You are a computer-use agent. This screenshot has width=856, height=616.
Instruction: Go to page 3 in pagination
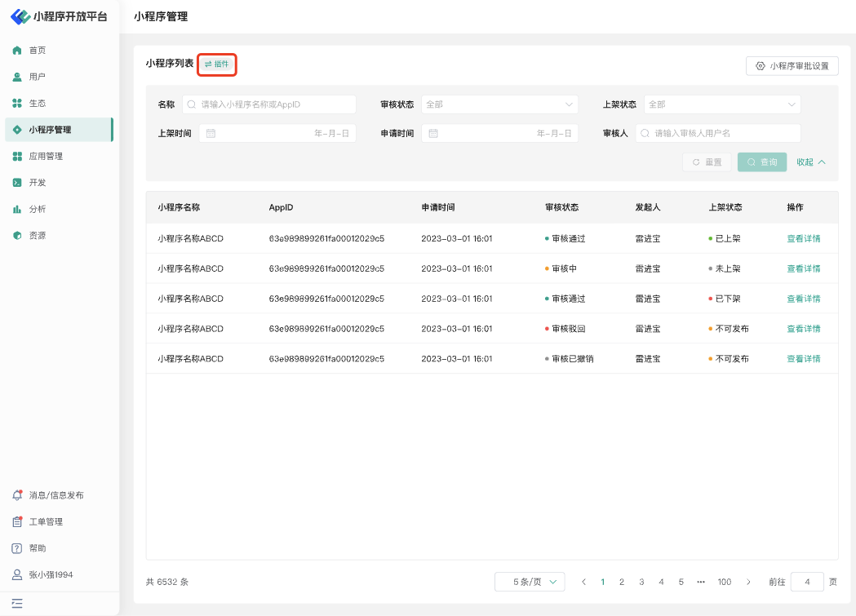[x=641, y=582]
